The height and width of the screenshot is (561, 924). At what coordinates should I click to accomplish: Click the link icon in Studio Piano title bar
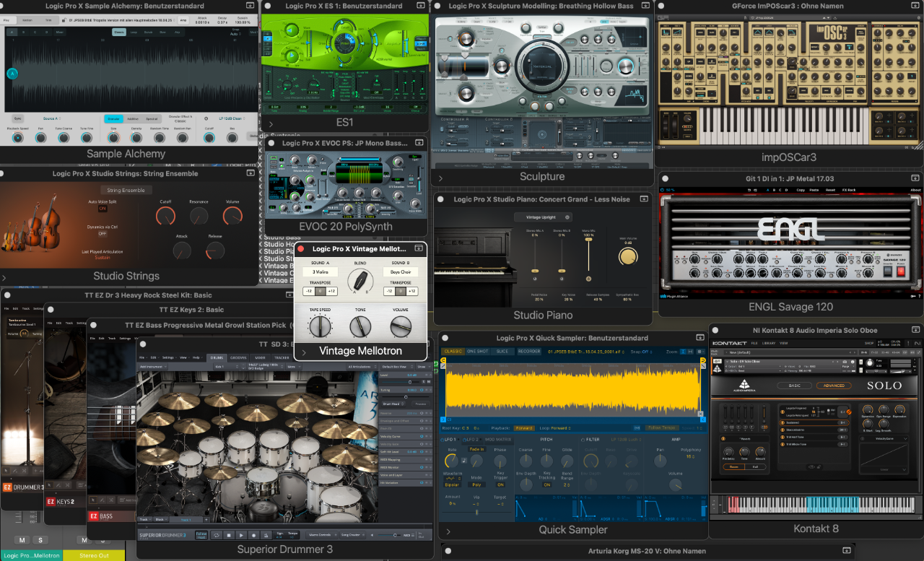pyautogui.click(x=642, y=199)
